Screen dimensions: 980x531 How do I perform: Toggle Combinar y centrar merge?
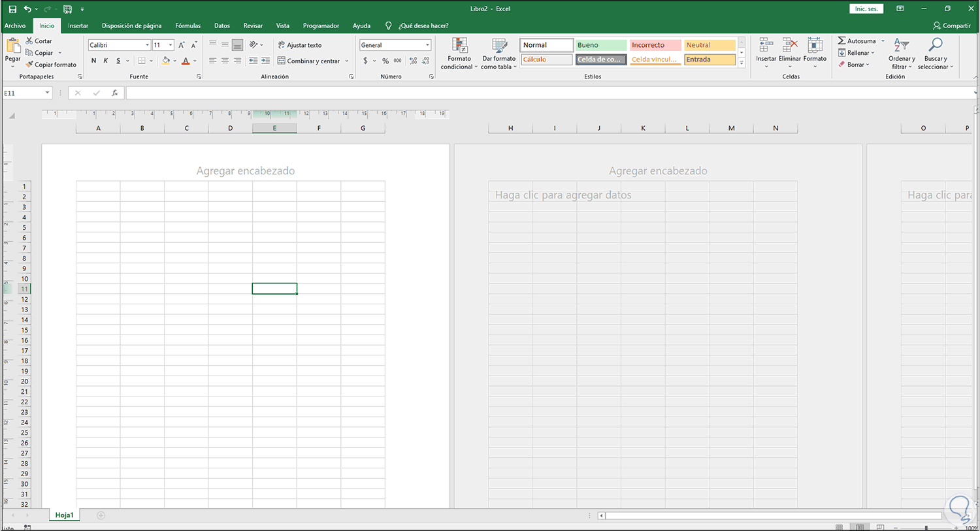click(x=308, y=61)
